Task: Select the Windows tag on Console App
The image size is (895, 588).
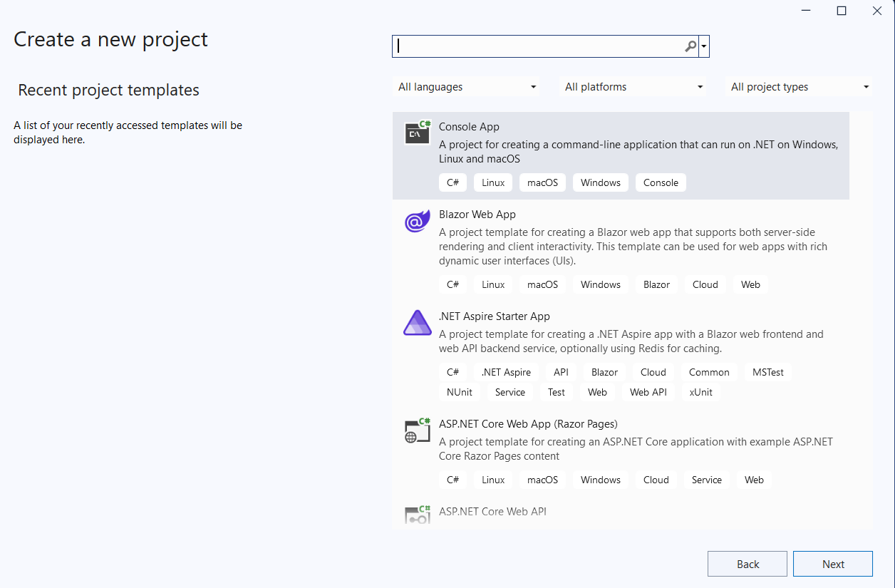Action: [x=600, y=182]
